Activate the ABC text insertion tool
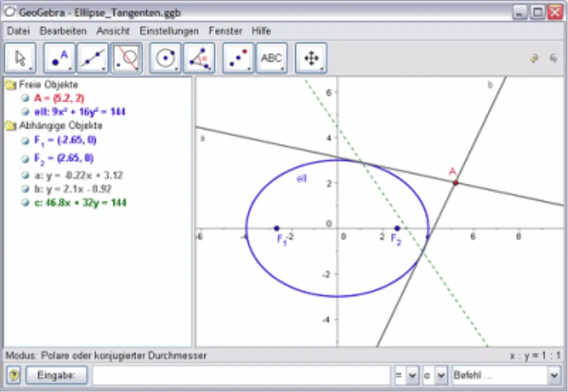This screenshot has height=392, width=568. coord(271,58)
